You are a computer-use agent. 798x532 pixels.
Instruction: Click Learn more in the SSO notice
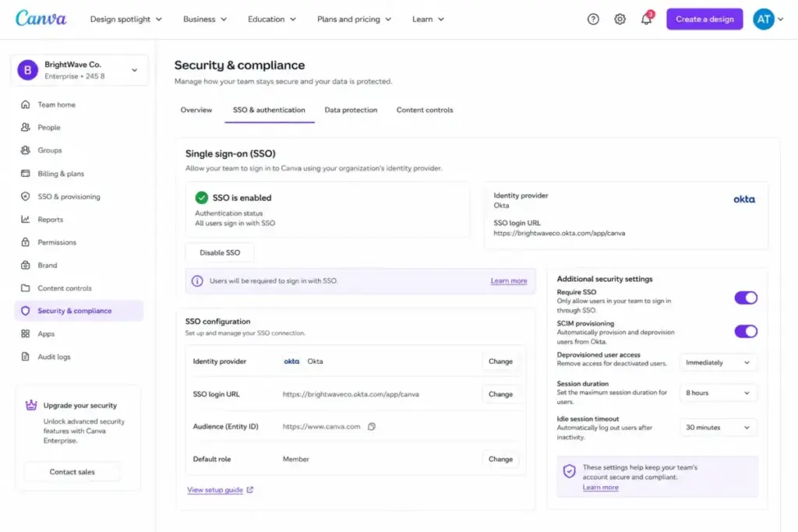(x=508, y=280)
